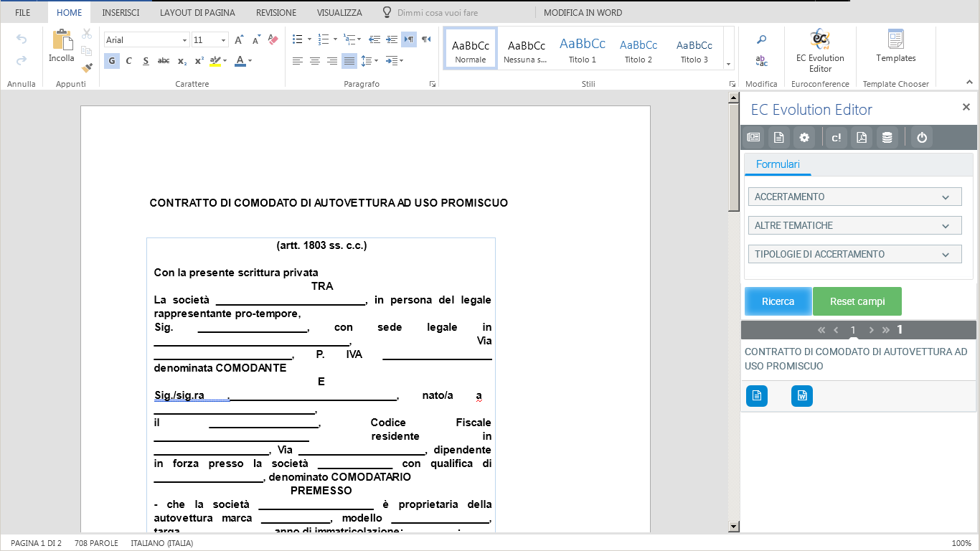Click the Word document icon under the result
The image size is (980, 551).
pyautogui.click(x=801, y=396)
